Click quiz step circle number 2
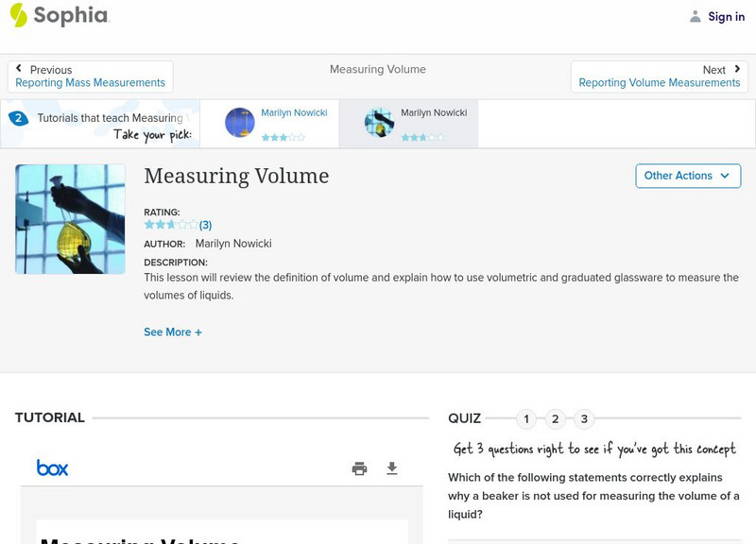Viewport: 756px width, 544px height. click(556, 418)
